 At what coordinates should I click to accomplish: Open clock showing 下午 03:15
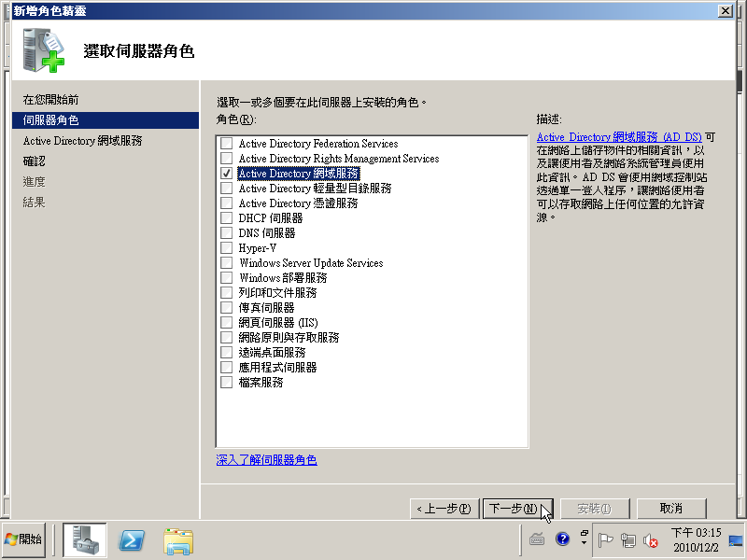pos(696,540)
